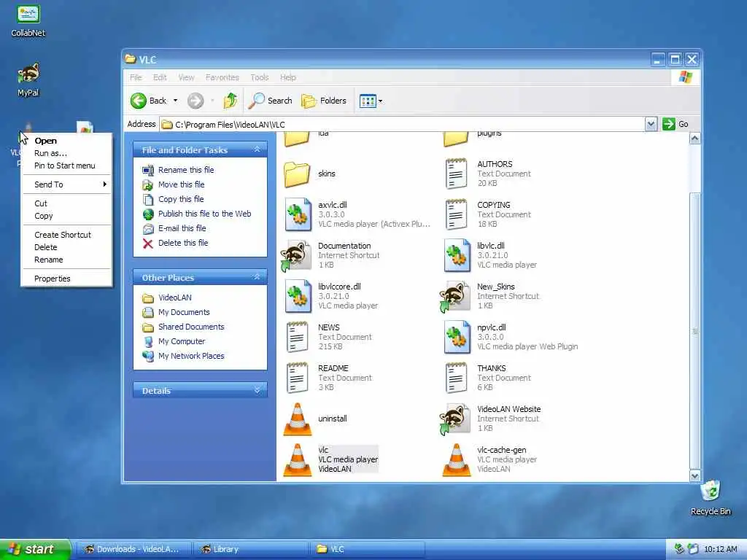Click the Go button
The image size is (747, 560).
point(676,124)
